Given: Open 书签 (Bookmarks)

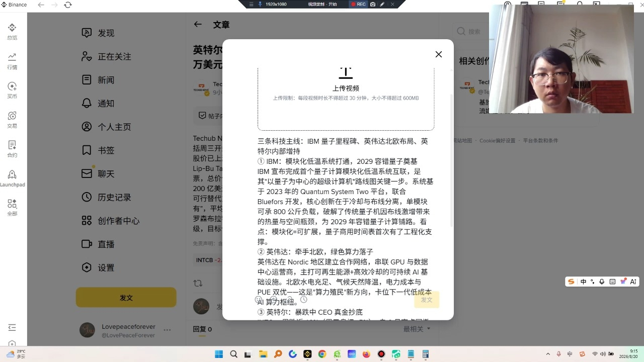Looking at the screenshot, I should [x=98, y=150].
